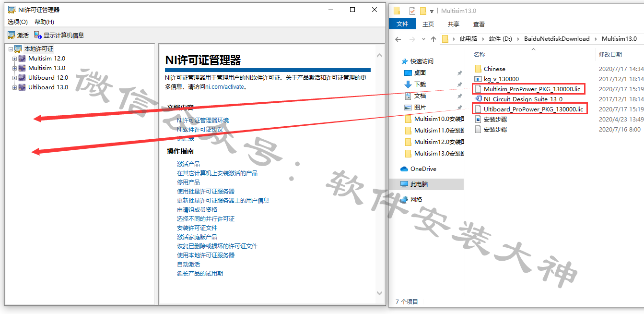Click the Explorer up-directory arrow
This screenshot has width=644, height=314.
[x=433, y=39]
